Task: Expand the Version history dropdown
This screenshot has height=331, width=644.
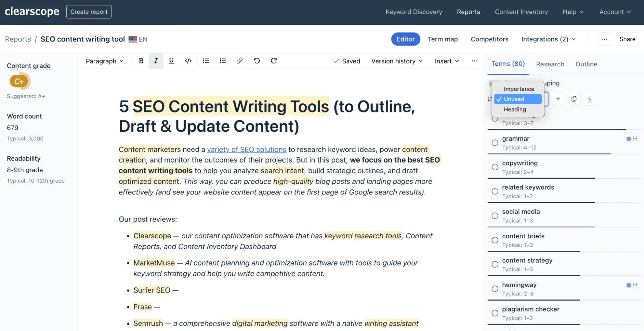Action: pos(397,61)
